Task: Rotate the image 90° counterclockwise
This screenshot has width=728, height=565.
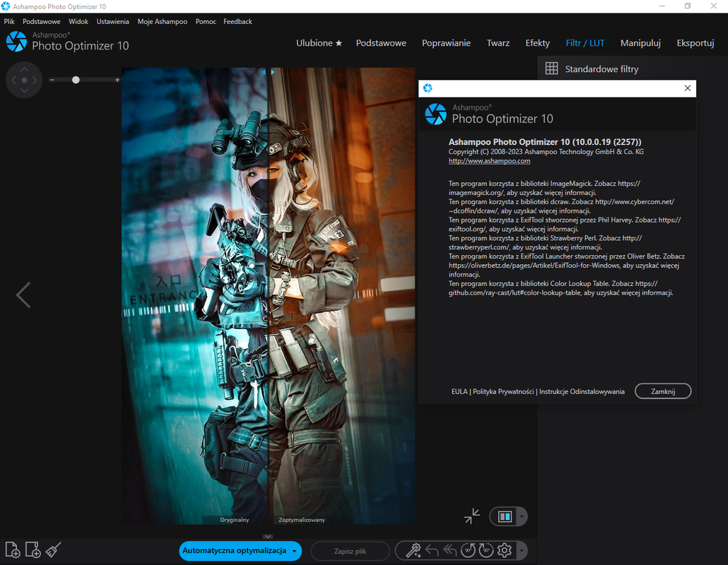Action: click(468, 551)
